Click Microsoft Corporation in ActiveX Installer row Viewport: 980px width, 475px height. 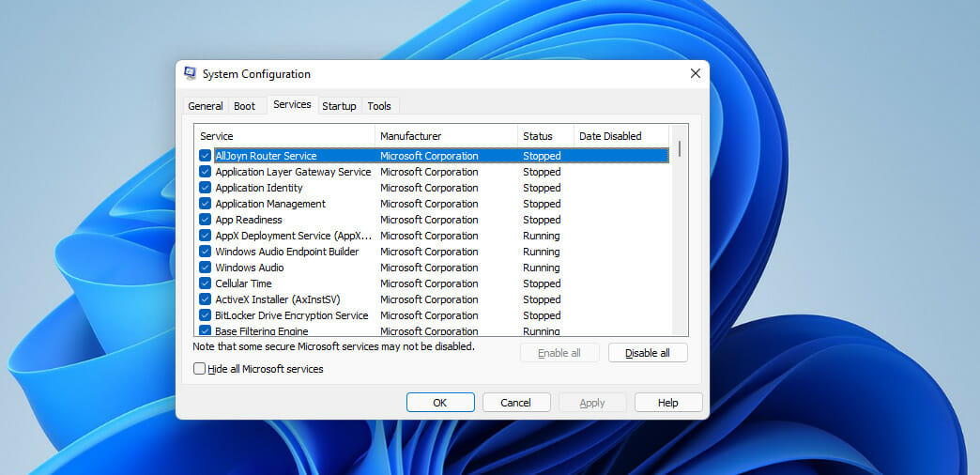coord(429,299)
